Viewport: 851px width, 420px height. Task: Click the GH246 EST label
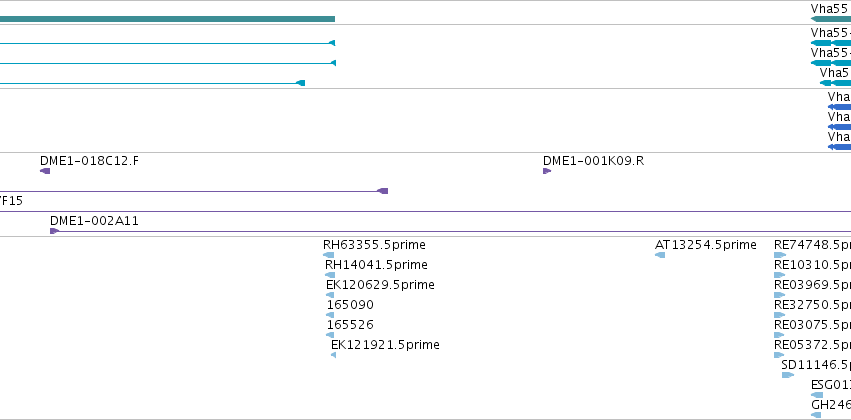pos(831,405)
